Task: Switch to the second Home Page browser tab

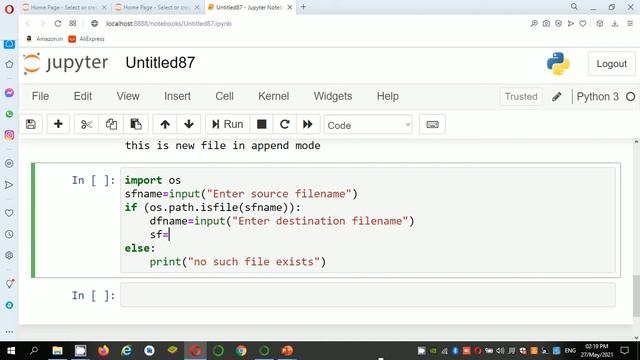Action: coord(157,7)
